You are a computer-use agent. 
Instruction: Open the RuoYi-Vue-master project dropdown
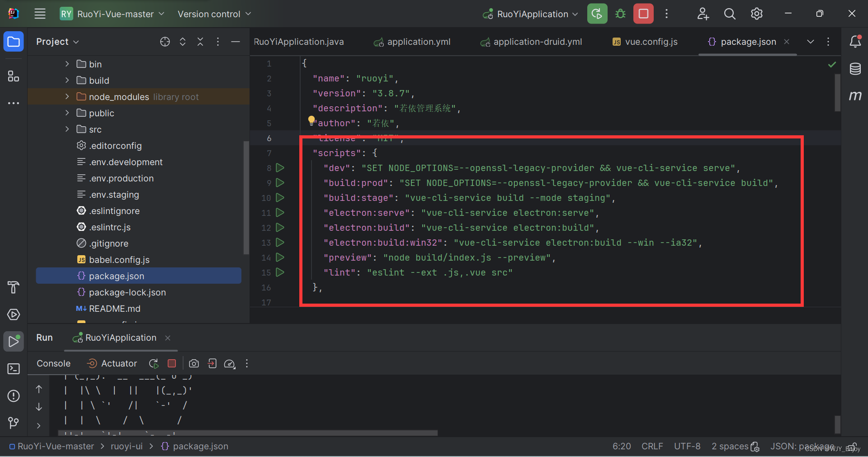(112, 14)
